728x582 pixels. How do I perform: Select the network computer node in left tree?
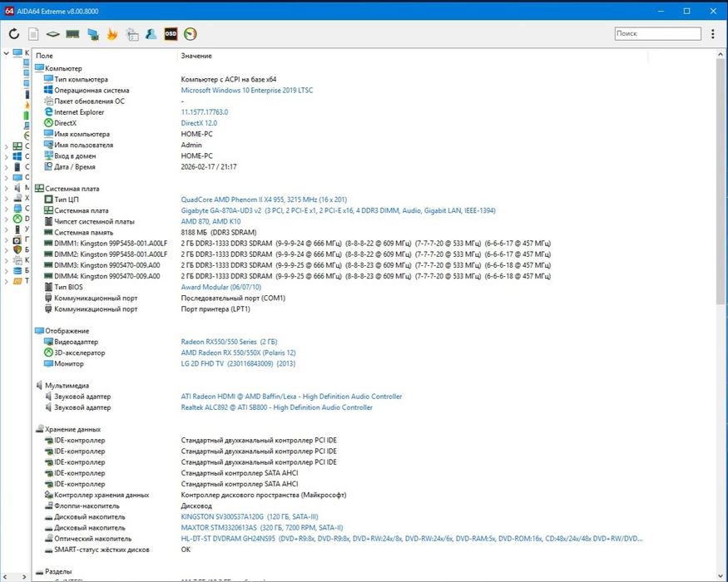point(17,209)
